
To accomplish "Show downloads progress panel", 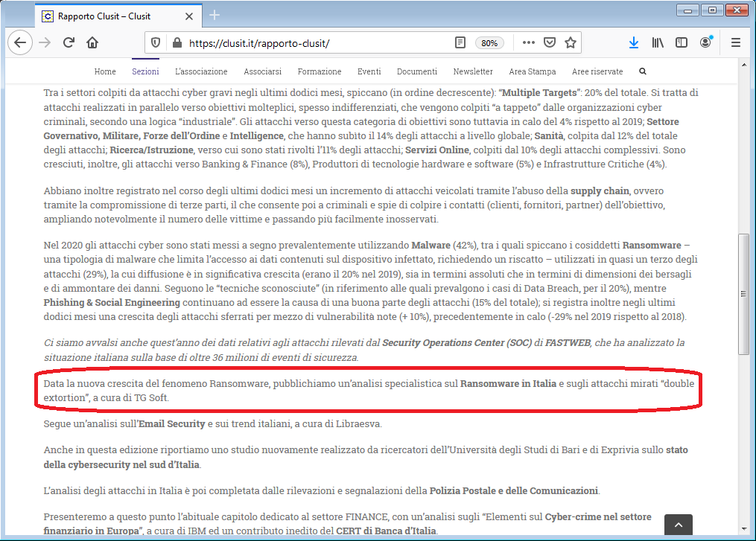I will point(634,43).
